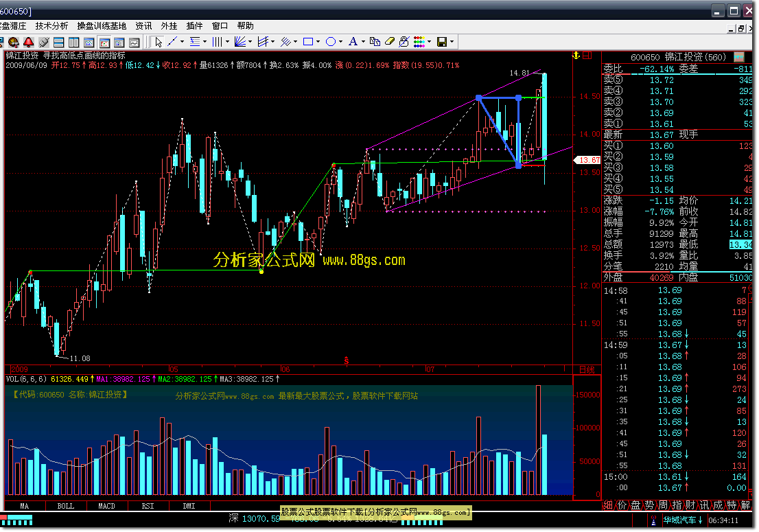
Task: Select the 解 tab in quote panel
Action: pos(745,505)
